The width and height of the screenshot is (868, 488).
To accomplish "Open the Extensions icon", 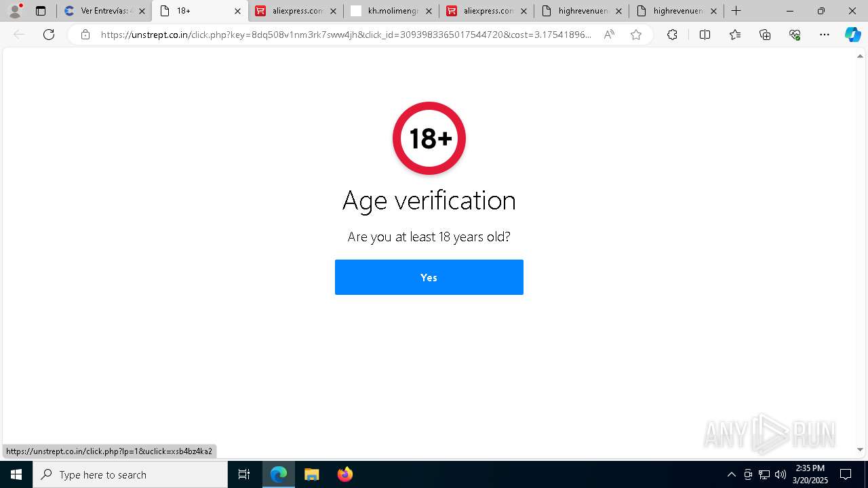I will (x=672, y=35).
